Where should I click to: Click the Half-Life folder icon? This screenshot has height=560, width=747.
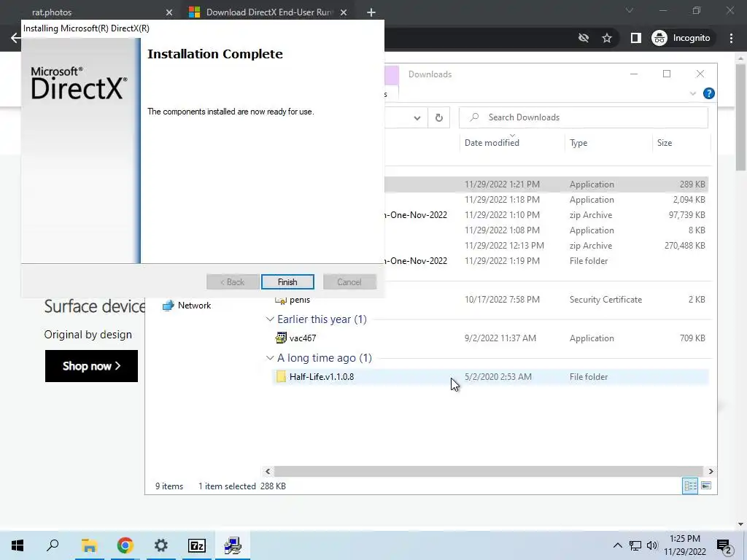pyautogui.click(x=281, y=377)
